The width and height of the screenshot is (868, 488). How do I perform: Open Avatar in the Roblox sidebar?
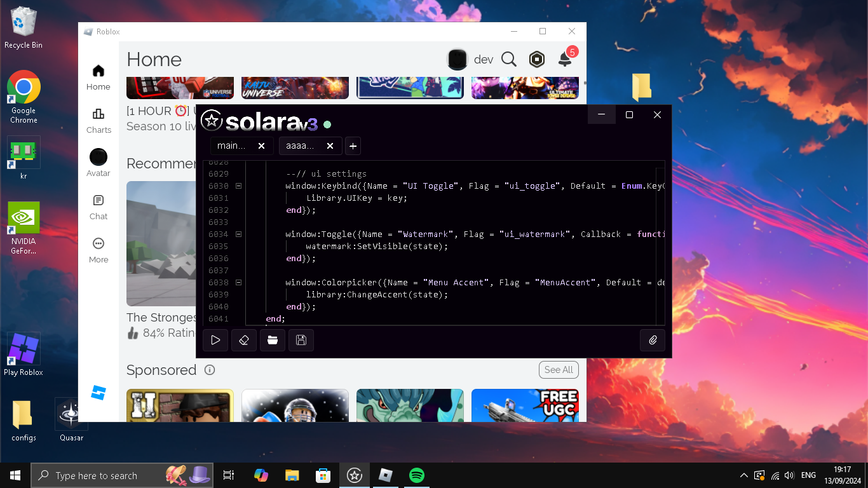pyautogui.click(x=98, y=163)
